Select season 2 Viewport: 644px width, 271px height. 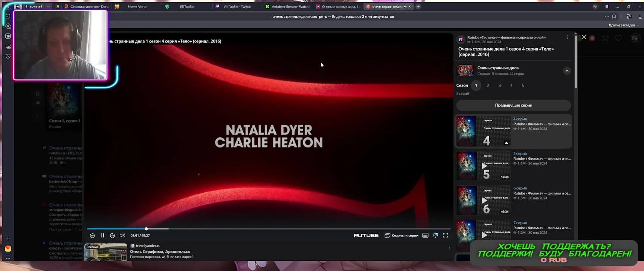coord(488,85)
